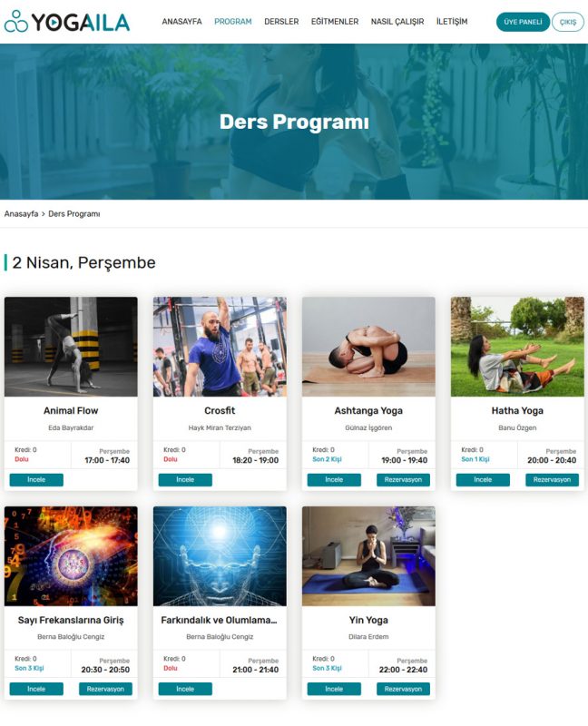Open the Yin Yoga title link
Image resolution: width=588 pixels, height=726 pixels.
point(368,620)
